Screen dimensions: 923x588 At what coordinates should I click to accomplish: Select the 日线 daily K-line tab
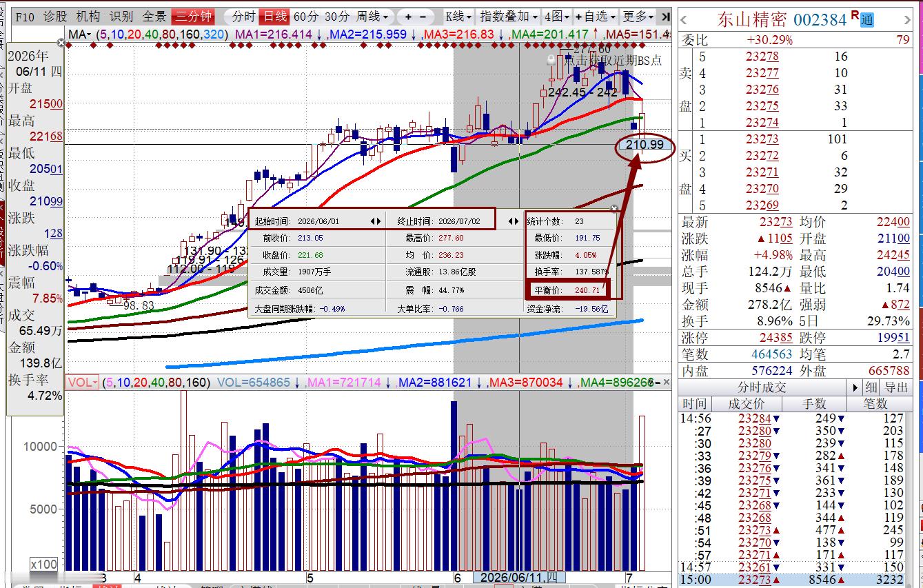click(275, 17)
